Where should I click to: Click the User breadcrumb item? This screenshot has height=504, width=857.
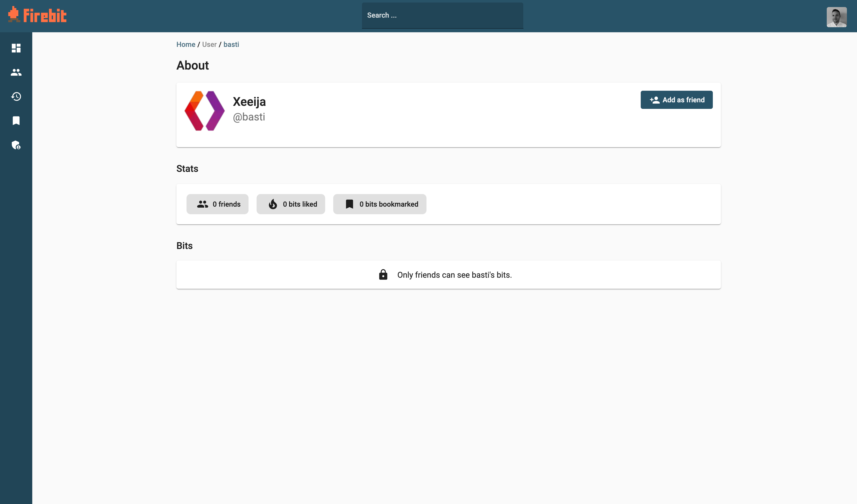coord(209,45)
